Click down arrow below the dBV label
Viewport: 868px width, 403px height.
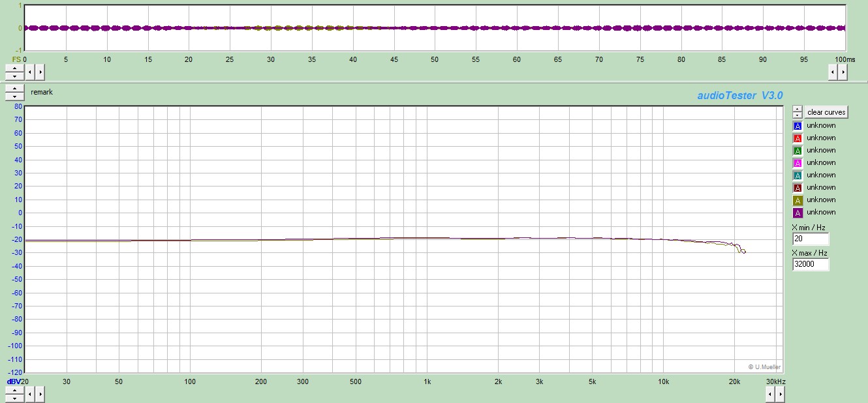[14, 397]
